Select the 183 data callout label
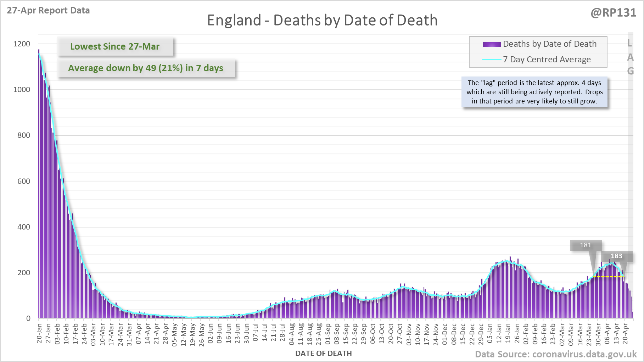This screenshot has width=644, height=362. [x=616, y=256]
